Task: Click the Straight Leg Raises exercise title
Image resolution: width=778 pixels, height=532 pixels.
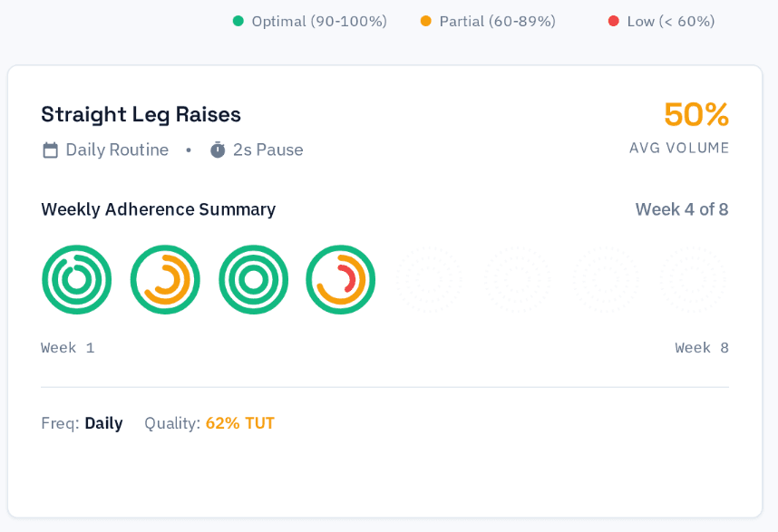Action: [x=140, y=114]
